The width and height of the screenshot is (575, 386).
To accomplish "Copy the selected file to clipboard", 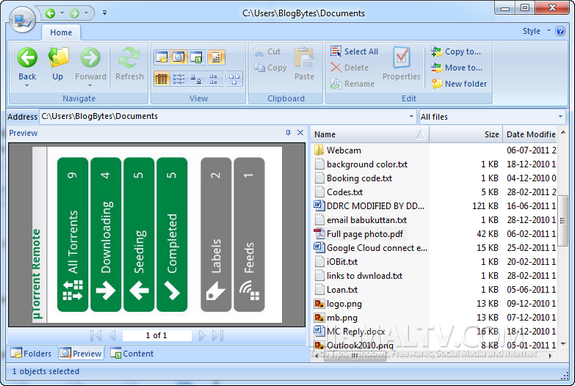I will click(x=270, y=68).
